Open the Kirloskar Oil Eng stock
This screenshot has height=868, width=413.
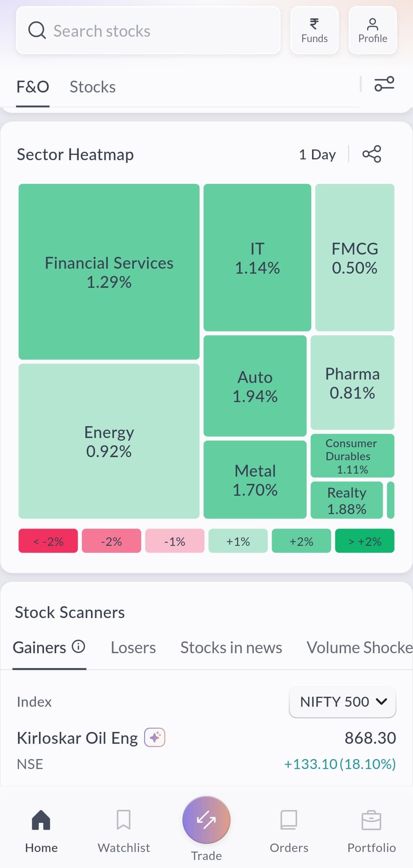(x=77, y=738)
